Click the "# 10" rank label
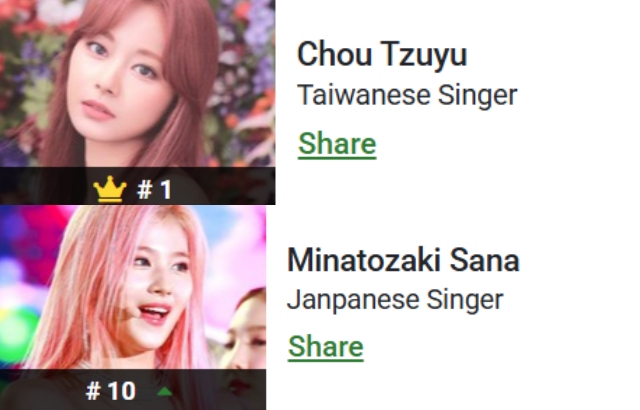The height and width of the screenshot is (410, 640). click(111, 391)
